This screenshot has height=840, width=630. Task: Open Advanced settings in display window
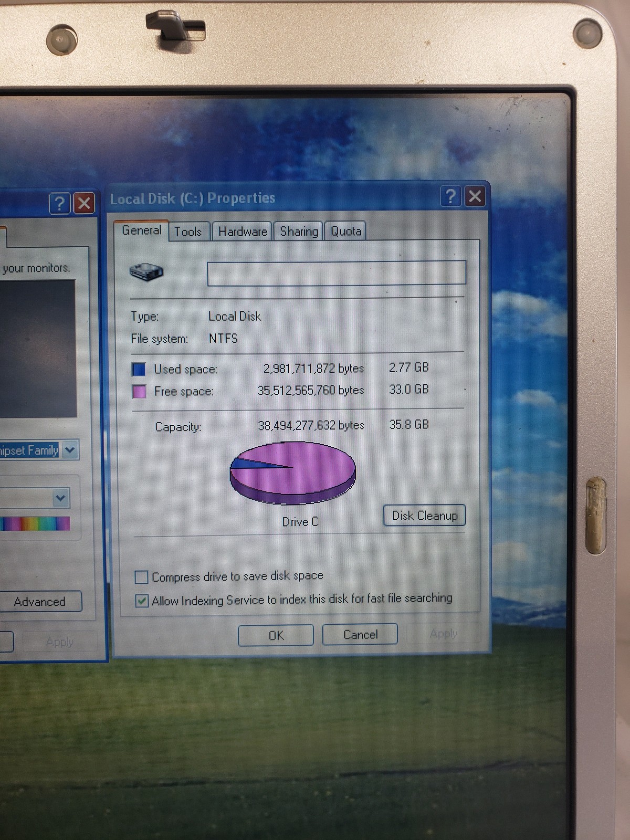40,602
